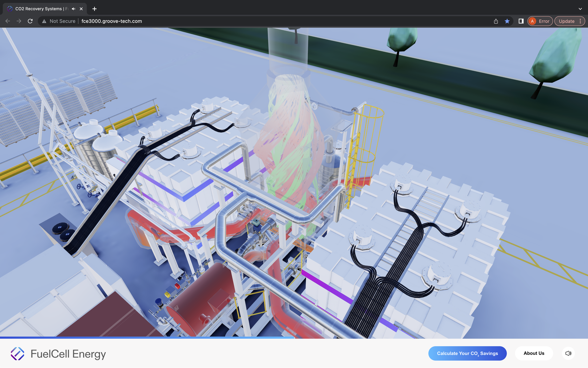Open a new browser tab
The image size is (588, 368).
[95, 9]
